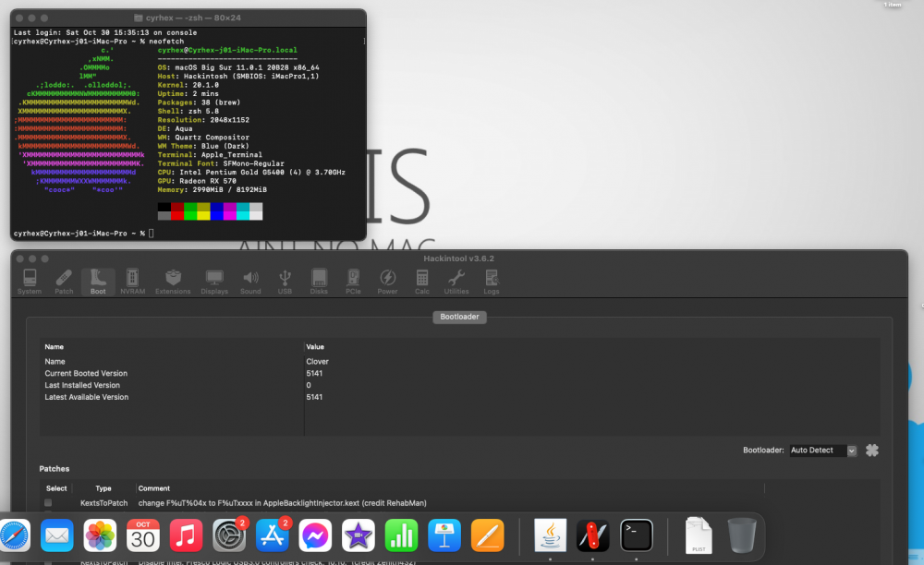Open Utilities in Hackintool toolbar

coord(456,282)
